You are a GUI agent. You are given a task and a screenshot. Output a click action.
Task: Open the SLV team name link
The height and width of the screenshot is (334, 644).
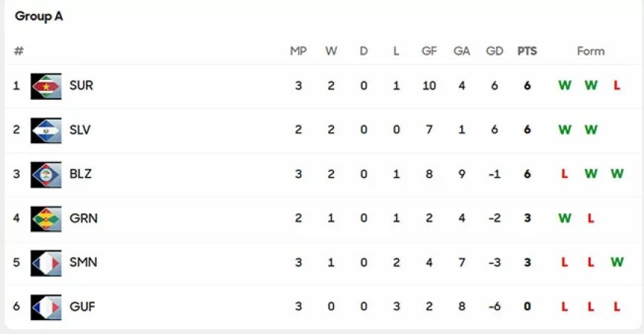click(81, 130)
